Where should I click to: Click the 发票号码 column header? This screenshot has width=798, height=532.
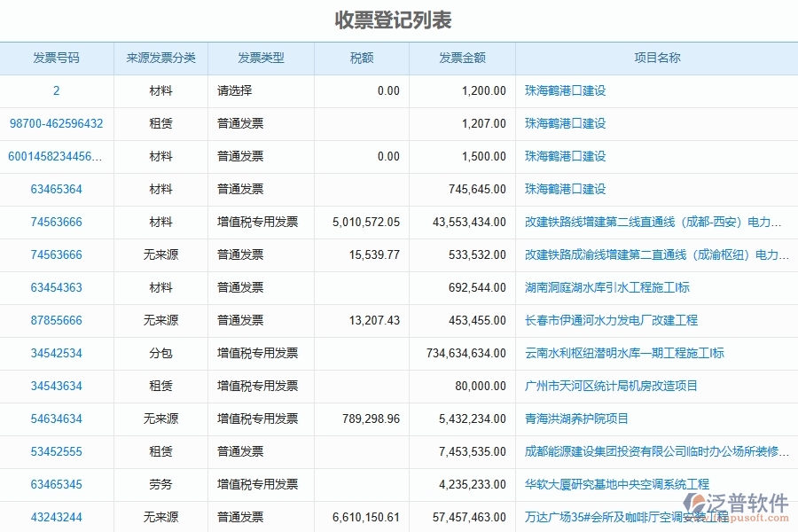56,58
